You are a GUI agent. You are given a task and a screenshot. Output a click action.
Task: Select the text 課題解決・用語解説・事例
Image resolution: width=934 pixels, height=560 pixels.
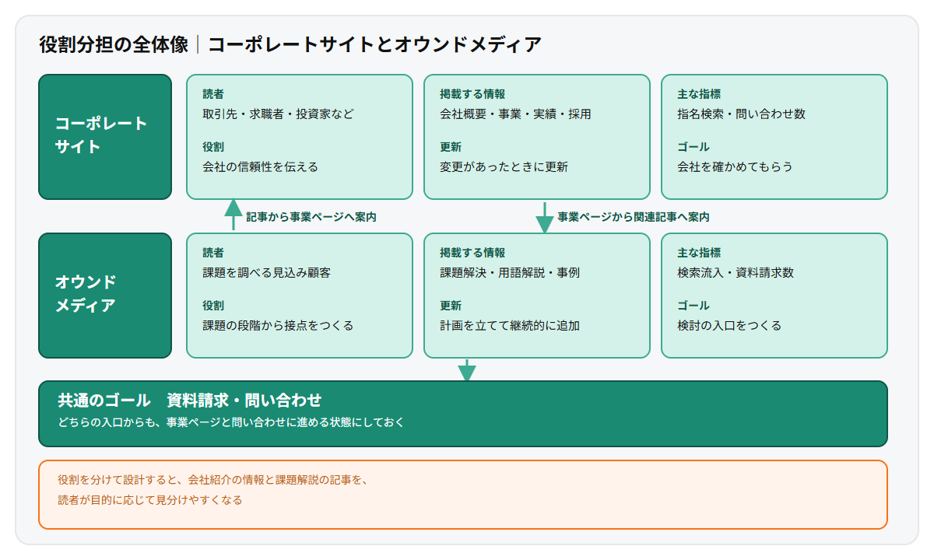pos(510,272)
